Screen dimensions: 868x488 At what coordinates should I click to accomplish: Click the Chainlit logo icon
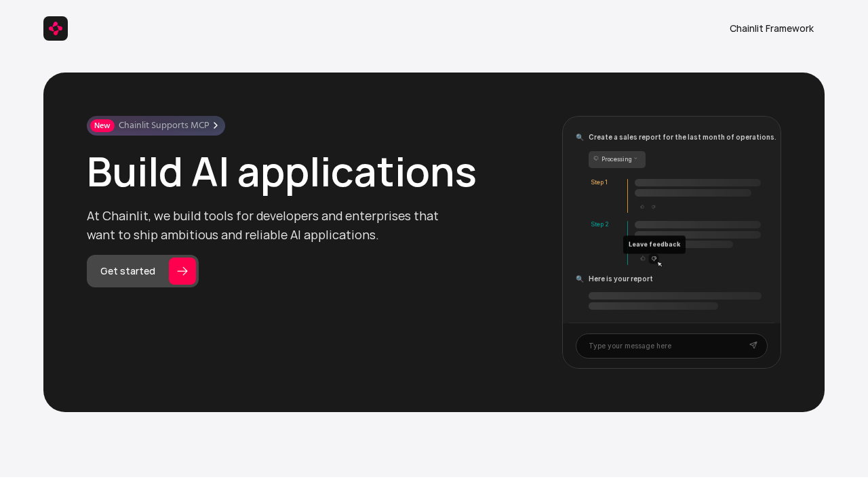(56, 28)
